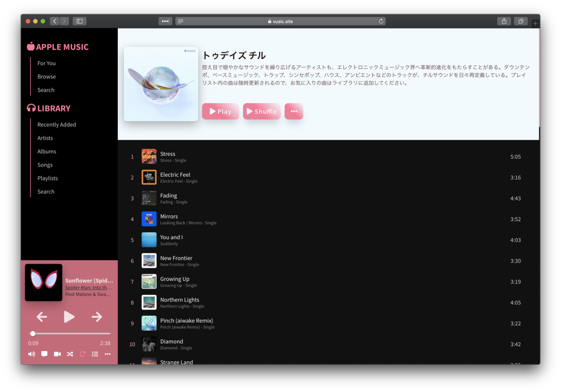
Task: Click the Post Malone artist text in the player
Action: click(88, 294)
